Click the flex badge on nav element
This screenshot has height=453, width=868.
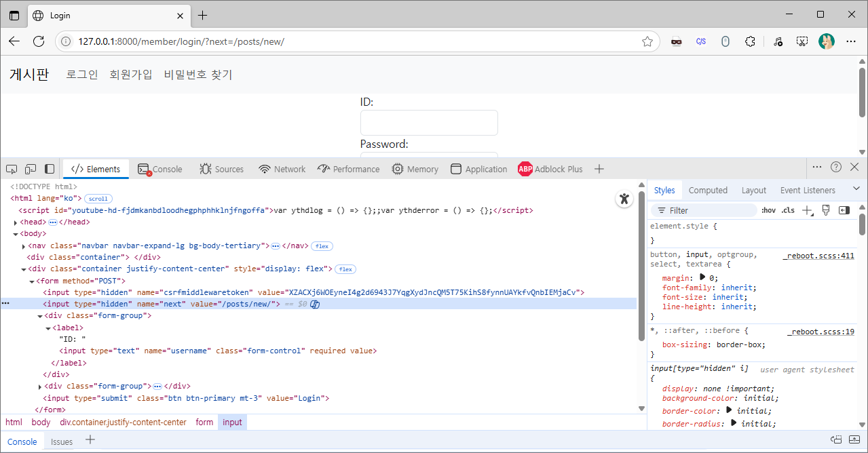click(322, 245)
